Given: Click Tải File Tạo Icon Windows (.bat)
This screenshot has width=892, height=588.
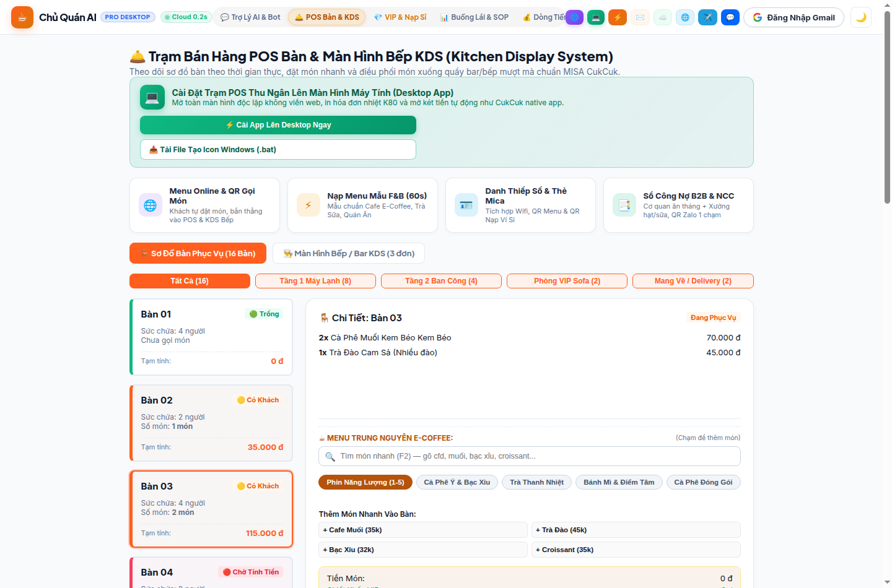Looking at the screenshot, I should 278,150.
